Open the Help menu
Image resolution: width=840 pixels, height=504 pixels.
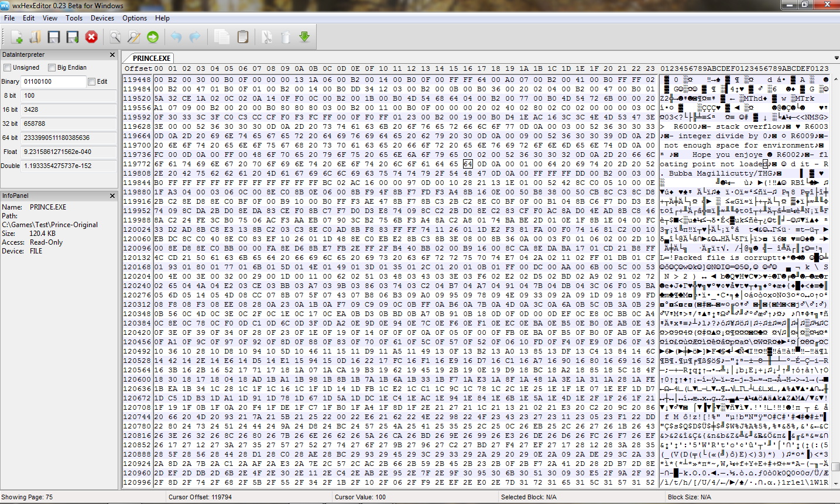point(162,18)
